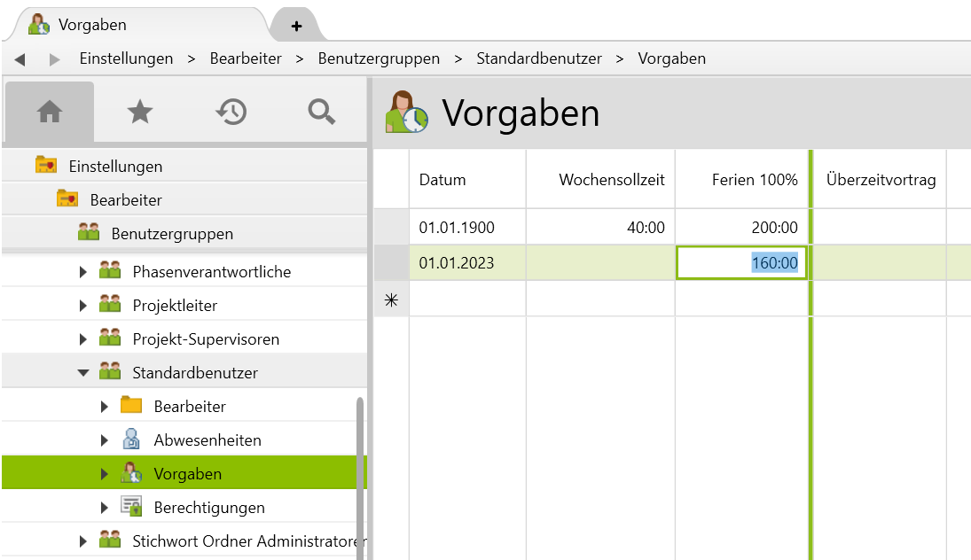Click the Ferien 100% cell showing 160:00
971x560 pixels.
(x=741, y=263)
